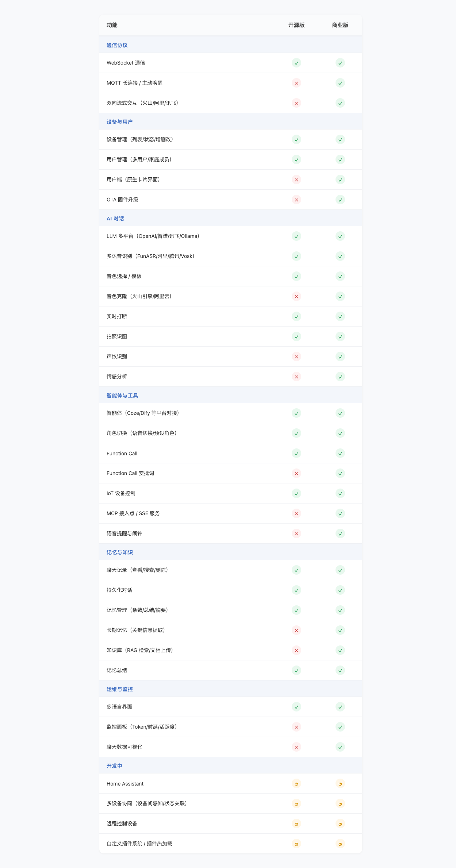Click the open-source in-progress icon for Home Assistant

pos(296,783)
